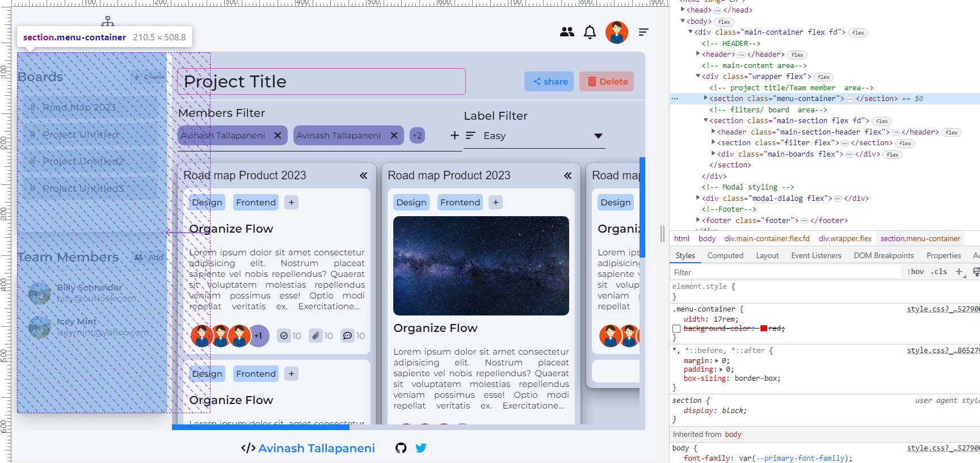980x463 pixels.
Task: Click the comment bubble icon showing 10
Action: click(x=347, y=336)
